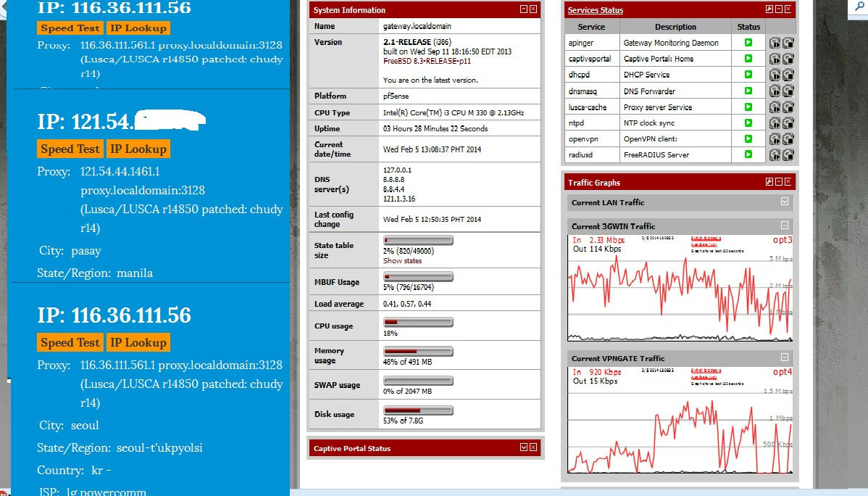Close the Captive Portal Status widget
The width and height of the screenshot is (868, 496).
[533, 447]
